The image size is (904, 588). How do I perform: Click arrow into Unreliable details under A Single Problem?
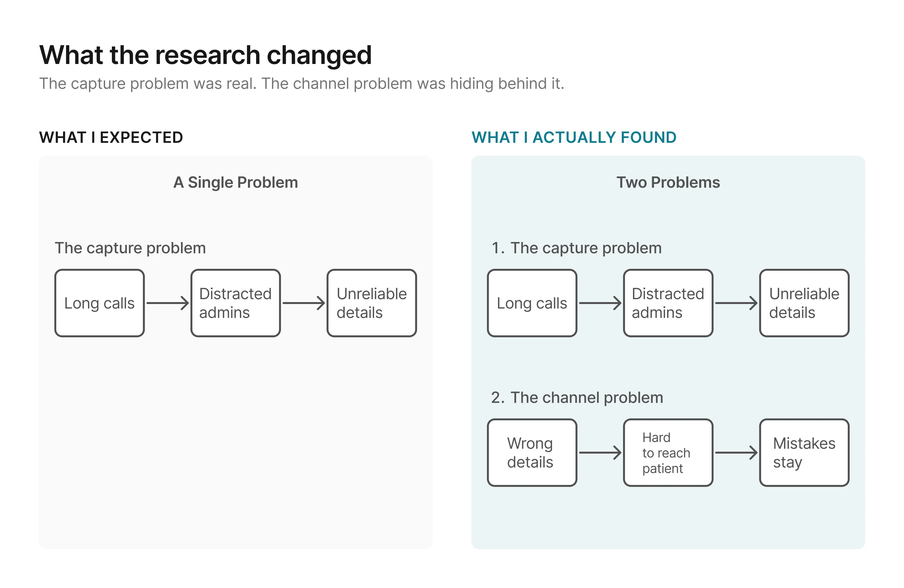[x=304, y=303]
